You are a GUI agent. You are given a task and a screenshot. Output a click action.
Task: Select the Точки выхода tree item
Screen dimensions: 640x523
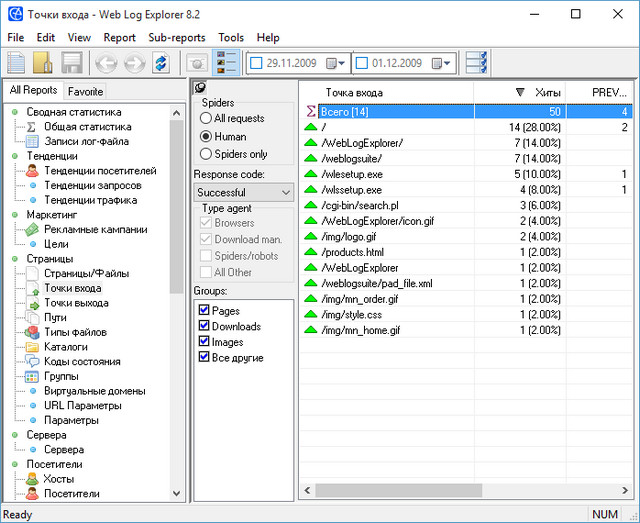(x=76, y=302)
